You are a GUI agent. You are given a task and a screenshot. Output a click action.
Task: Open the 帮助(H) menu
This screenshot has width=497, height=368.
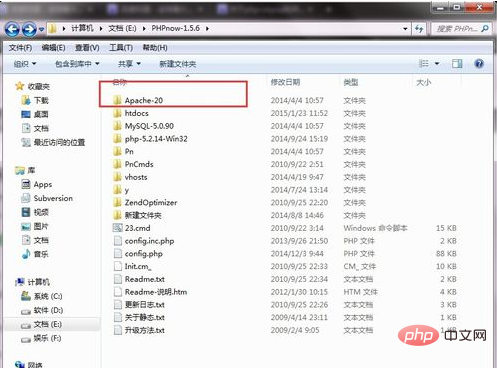(x=155, y=48)
